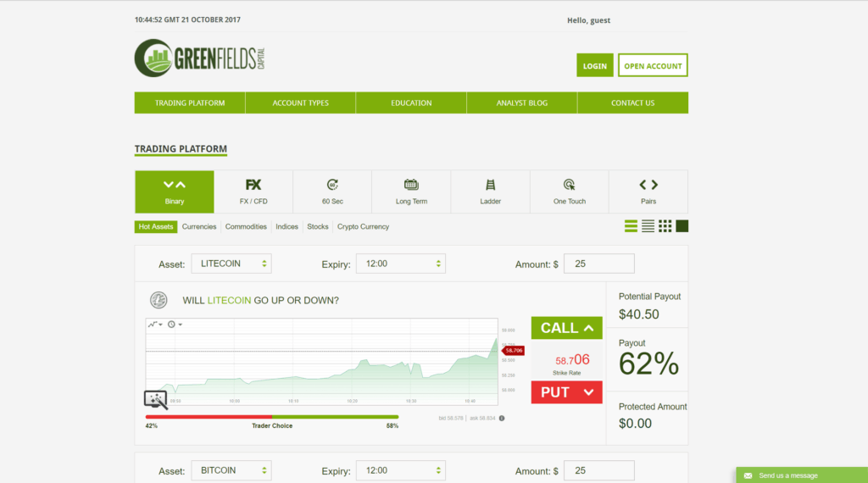Click the Litecoin amount input field
This screenshot has height=483, width=868.
pyautogui.click(x=599, y=264)
